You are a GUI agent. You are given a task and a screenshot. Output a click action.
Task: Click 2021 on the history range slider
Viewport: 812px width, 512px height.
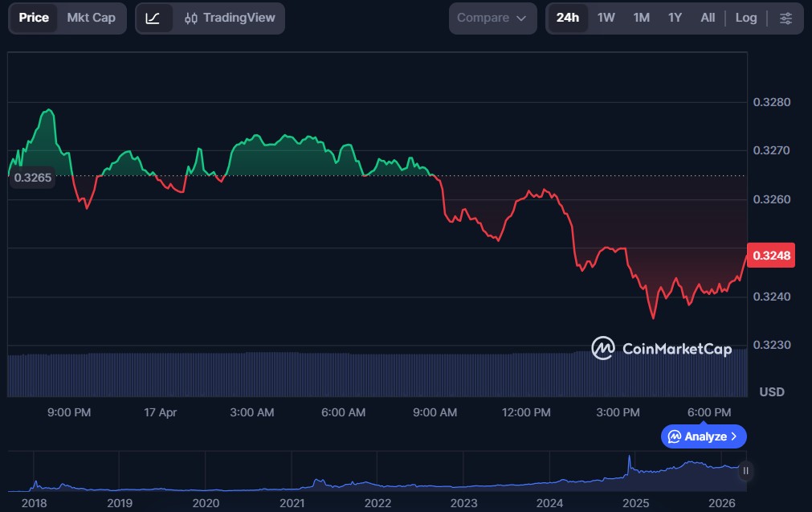coord(292,503)
